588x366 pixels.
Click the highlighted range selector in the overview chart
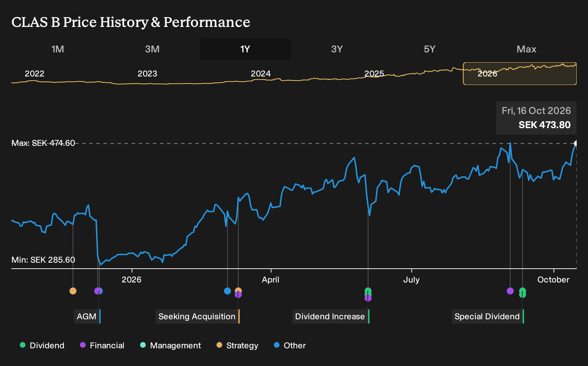520,74
